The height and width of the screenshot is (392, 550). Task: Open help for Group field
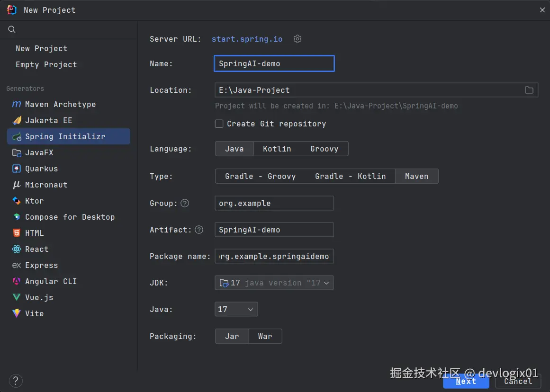[x=185, y=204]
